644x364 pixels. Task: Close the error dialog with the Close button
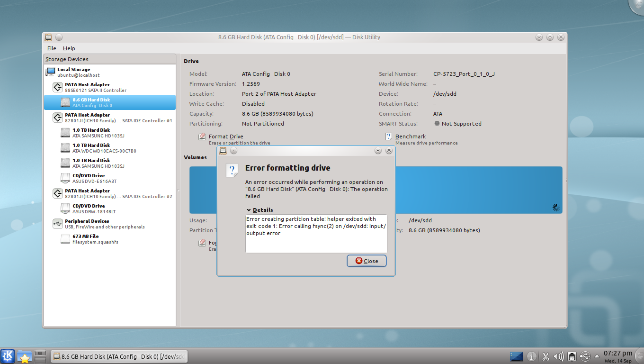(367, 261)
